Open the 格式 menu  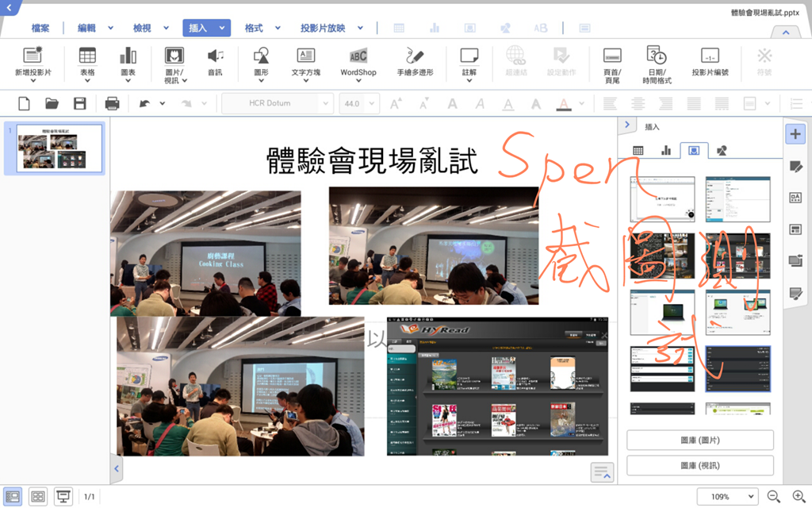(254, 28)
